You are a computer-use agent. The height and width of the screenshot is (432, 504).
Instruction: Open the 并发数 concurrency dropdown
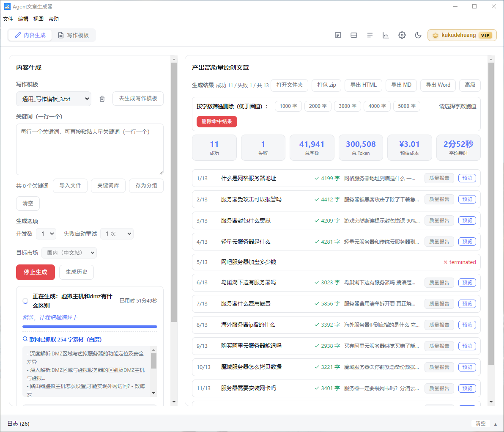pyautogui.click(x=46, y=234)
